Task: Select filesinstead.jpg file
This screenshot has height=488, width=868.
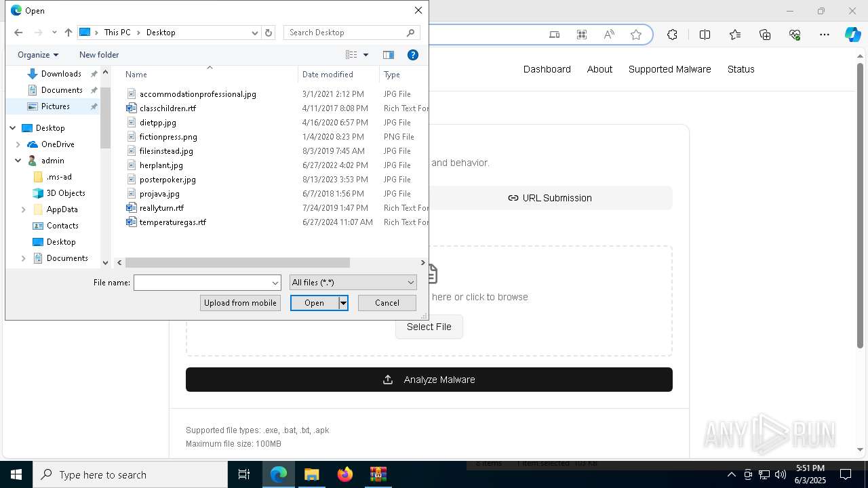Action: click(x=166, y=151)
